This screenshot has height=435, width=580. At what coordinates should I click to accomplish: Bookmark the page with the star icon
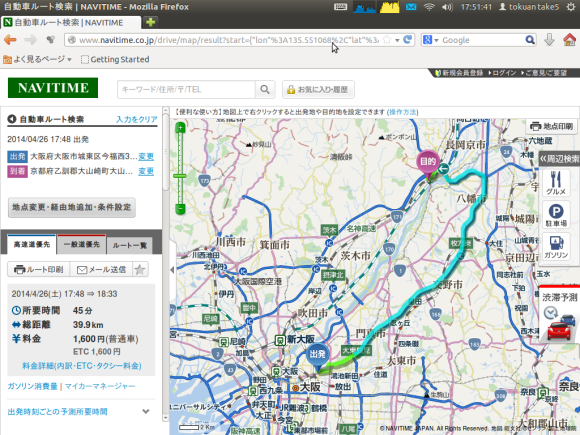click(387, 40)
